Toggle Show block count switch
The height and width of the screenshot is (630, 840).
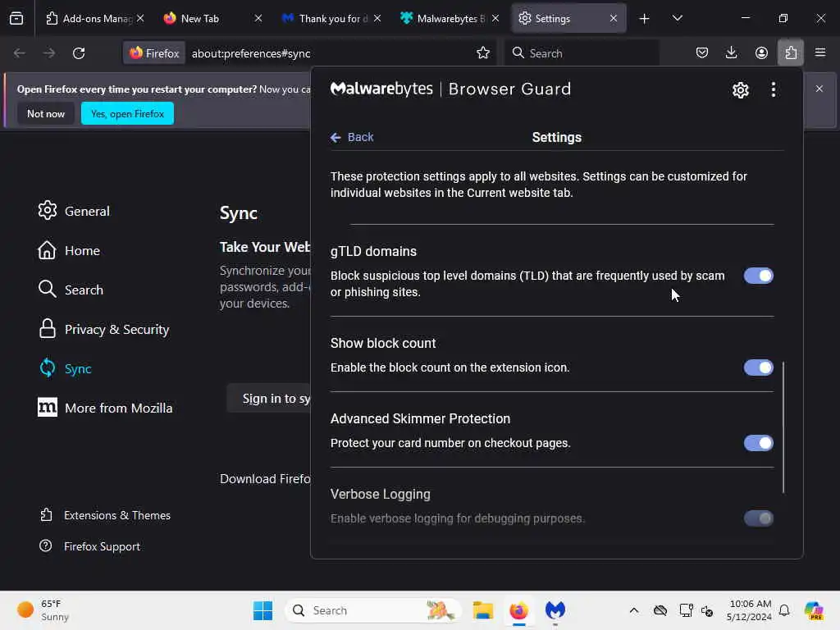click(x=758, y=367)
